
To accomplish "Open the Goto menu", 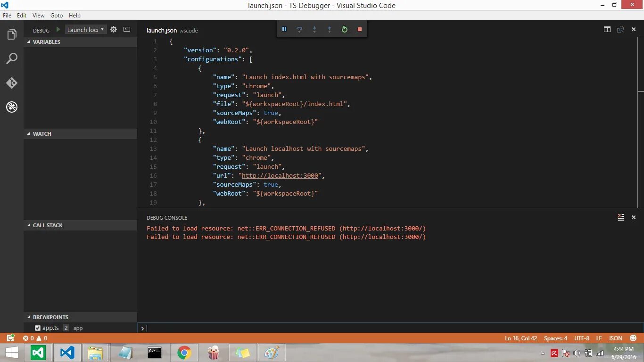I will pyautogui.click(x=57, y=15).
